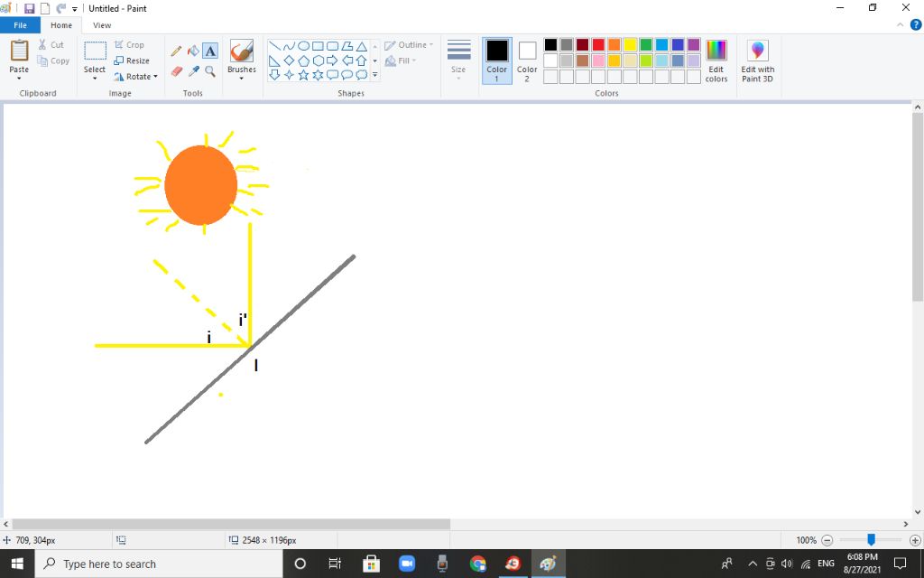Select the Eraser tool

176,71
